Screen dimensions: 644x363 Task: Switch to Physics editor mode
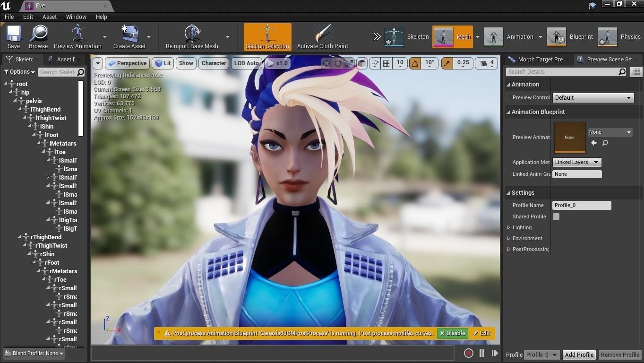(x=619, y=37)
